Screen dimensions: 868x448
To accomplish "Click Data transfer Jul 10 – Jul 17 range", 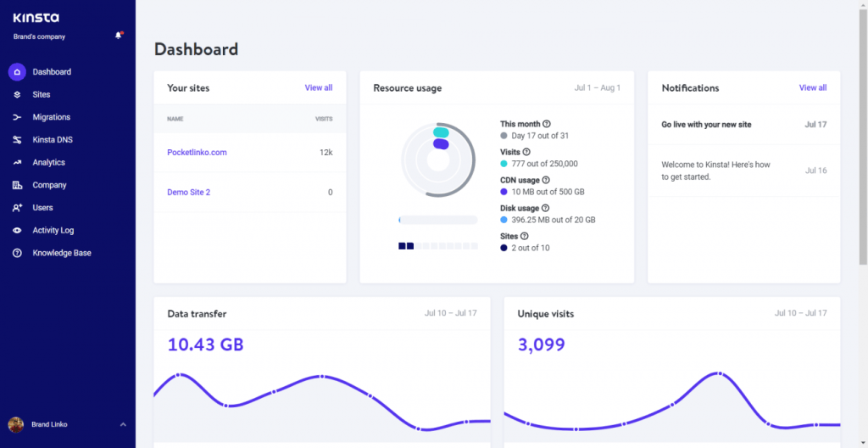I will (x=451, y=313).
